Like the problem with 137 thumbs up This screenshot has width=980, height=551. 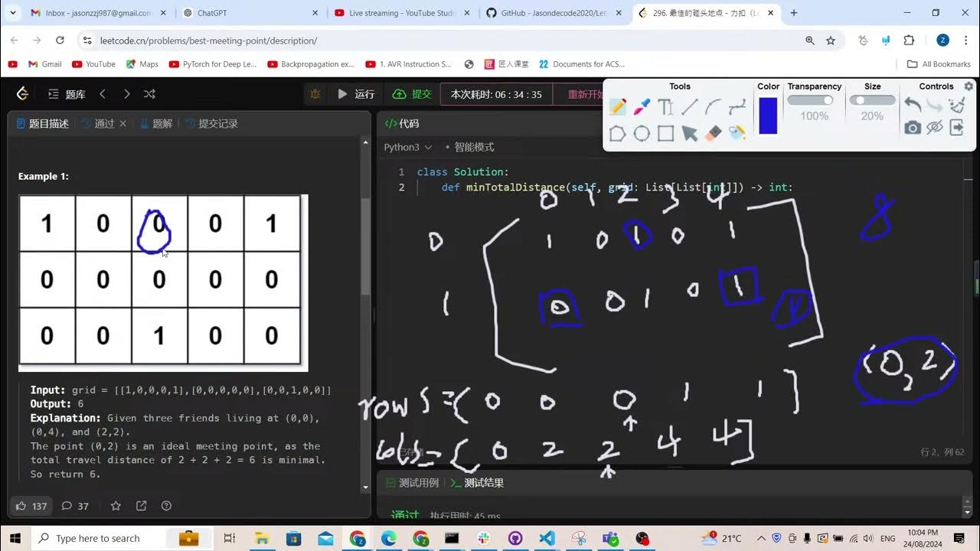(x=31, y=506)
